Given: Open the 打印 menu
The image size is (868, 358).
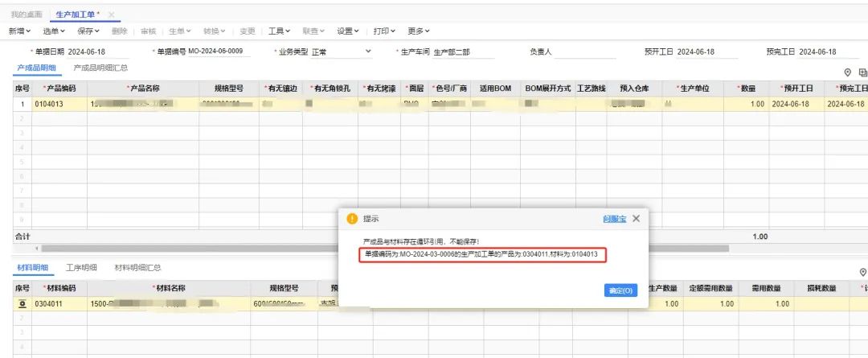Looking at the screenshot, I should pos(384,31).
